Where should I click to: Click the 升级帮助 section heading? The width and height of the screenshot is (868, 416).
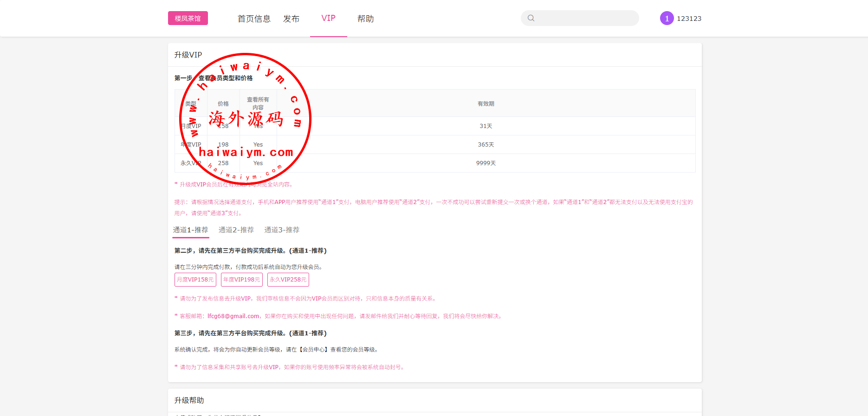pyautogui.click(x=189, y=400)
